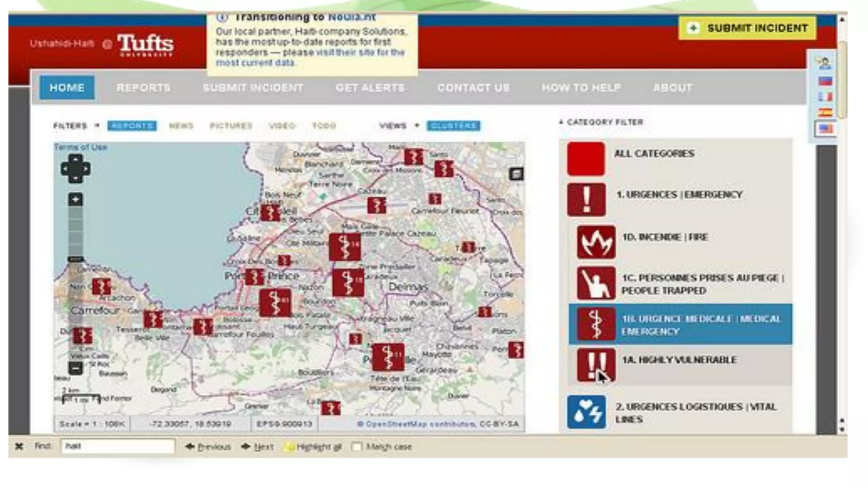Choose the Highly Vulnerable category icon
The width and height of the screenshot is (868, 488).
point(595,365)
